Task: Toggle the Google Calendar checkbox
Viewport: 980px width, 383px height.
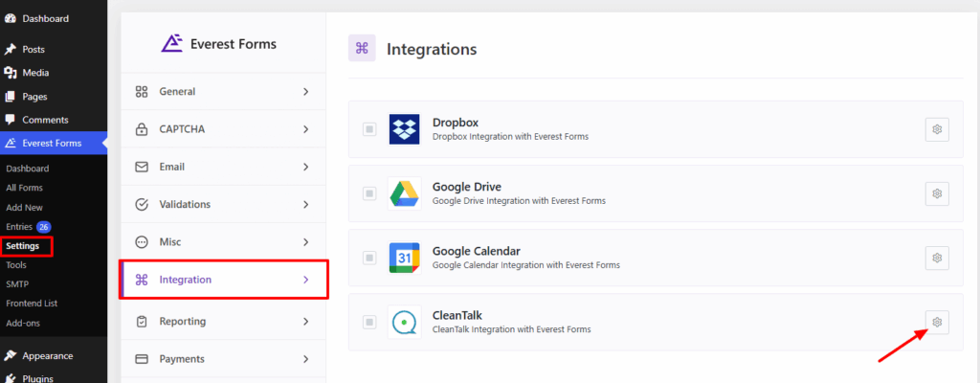Action: coord(369,258)
